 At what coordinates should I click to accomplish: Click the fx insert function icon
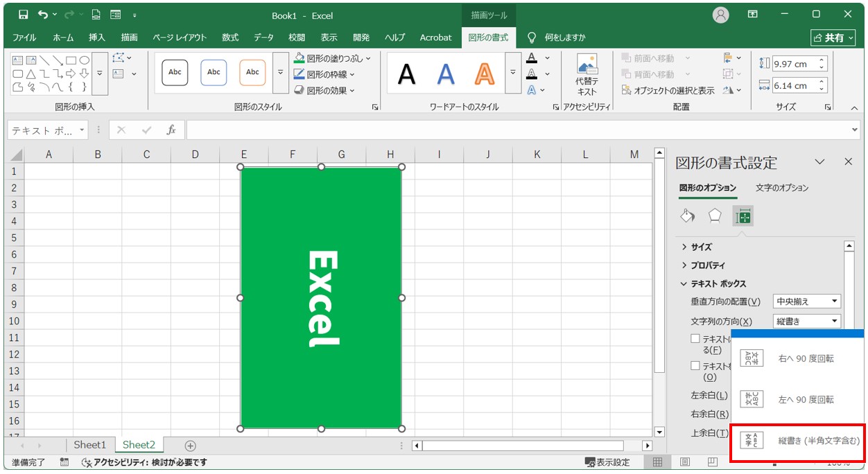pos(171,130)
